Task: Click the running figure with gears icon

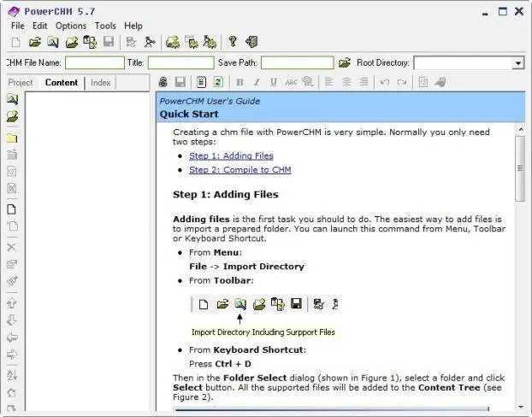Action: tap(210, 42)
